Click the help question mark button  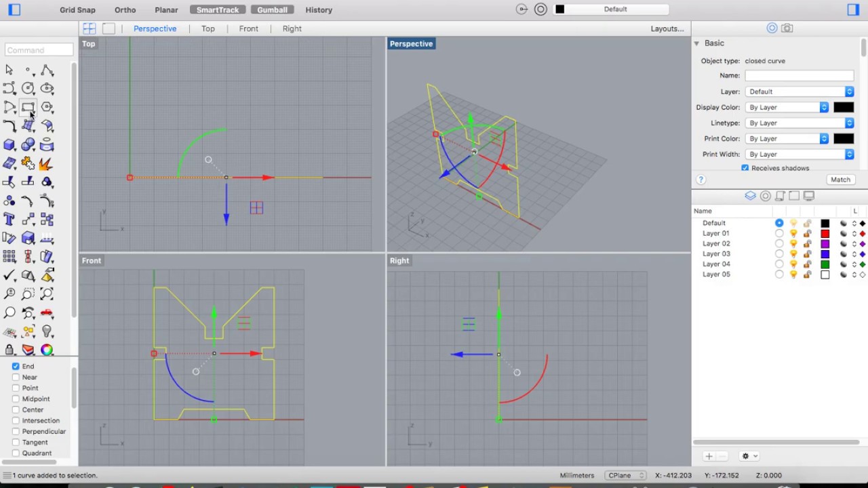[701, 180]
